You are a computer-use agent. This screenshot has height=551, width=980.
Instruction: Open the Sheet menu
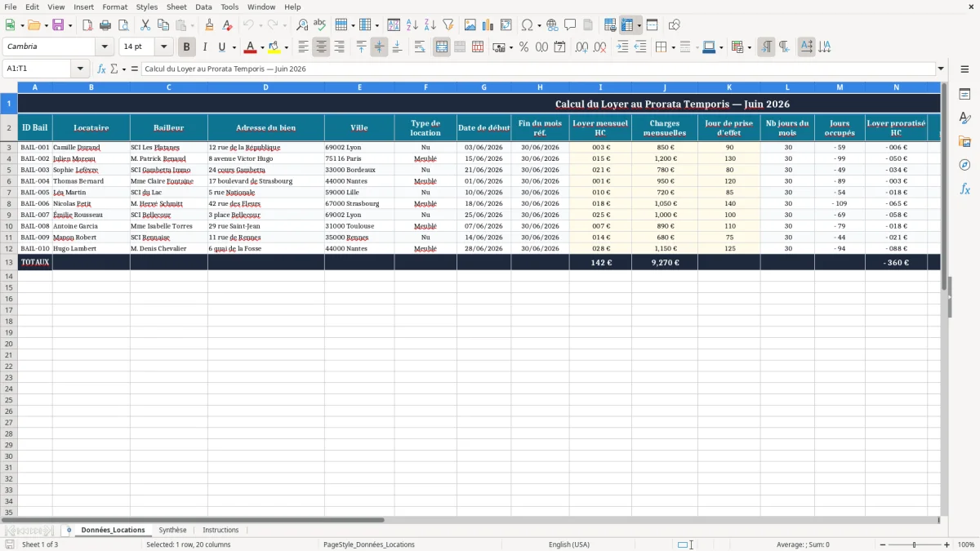[x=176, y=7]
